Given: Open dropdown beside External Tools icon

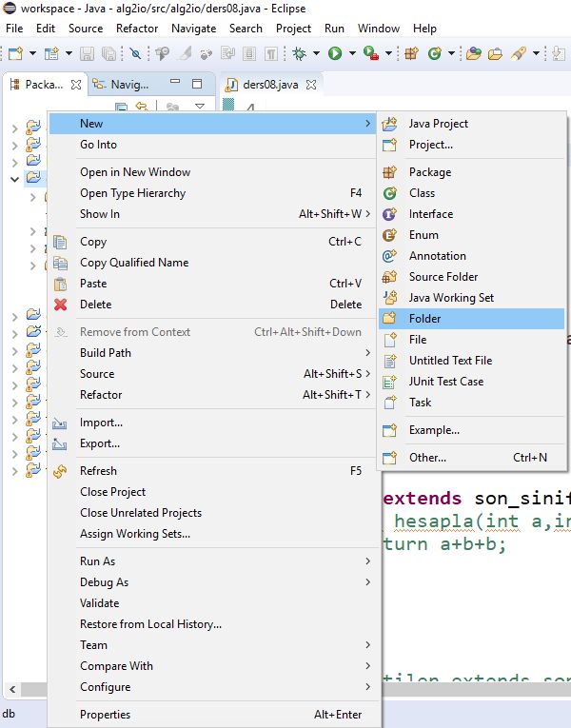Looking at the screenshot, I should click(388, 54).
